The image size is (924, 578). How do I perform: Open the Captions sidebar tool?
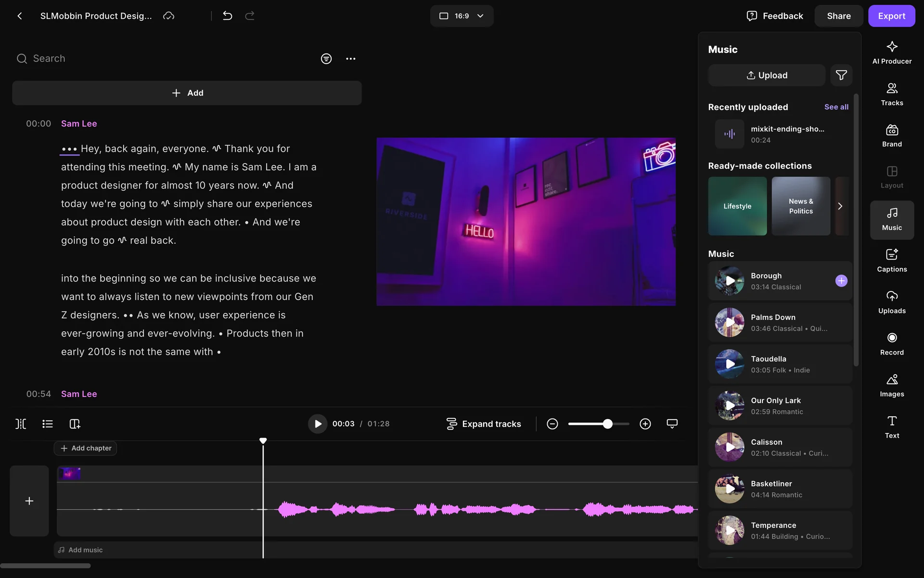coord(891,261)
